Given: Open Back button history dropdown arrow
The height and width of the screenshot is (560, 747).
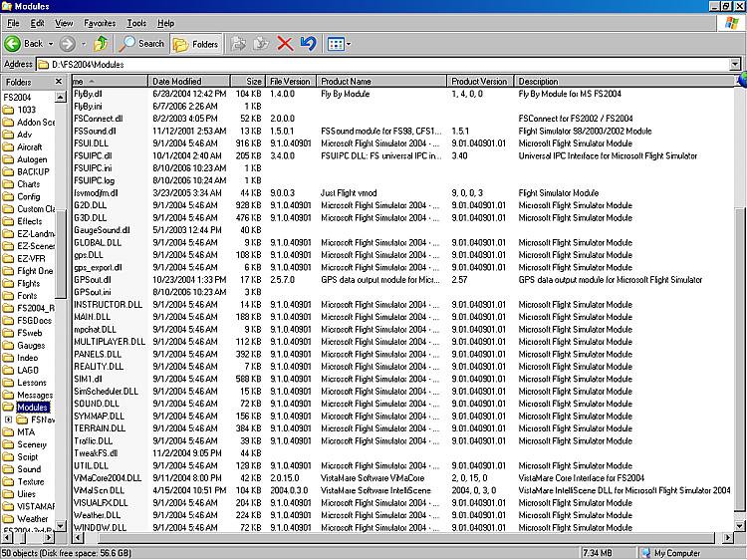Looking at the screenshot, I should click(51, 44).
